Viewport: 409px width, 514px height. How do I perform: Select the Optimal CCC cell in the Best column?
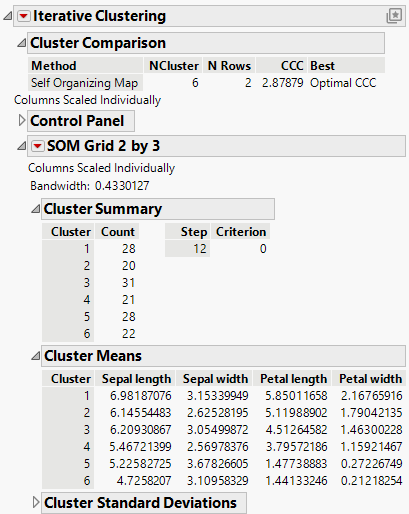click(343, 83)
